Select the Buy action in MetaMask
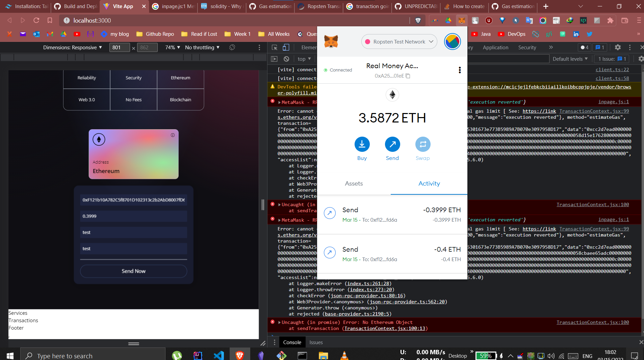Image resolution: width=644 pixels, height=360 pixels. coord(362,144)
